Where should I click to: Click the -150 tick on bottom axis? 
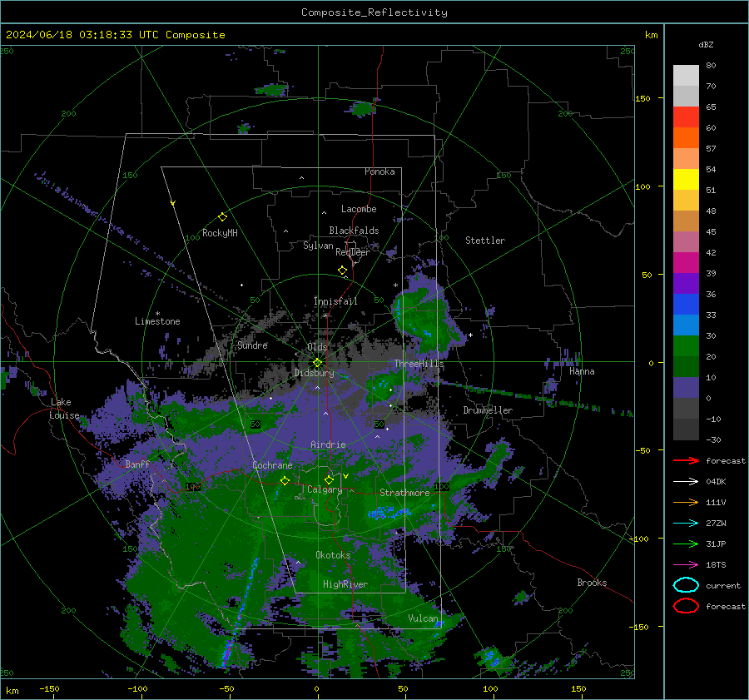pyautogui.click(x=49, y=689)
